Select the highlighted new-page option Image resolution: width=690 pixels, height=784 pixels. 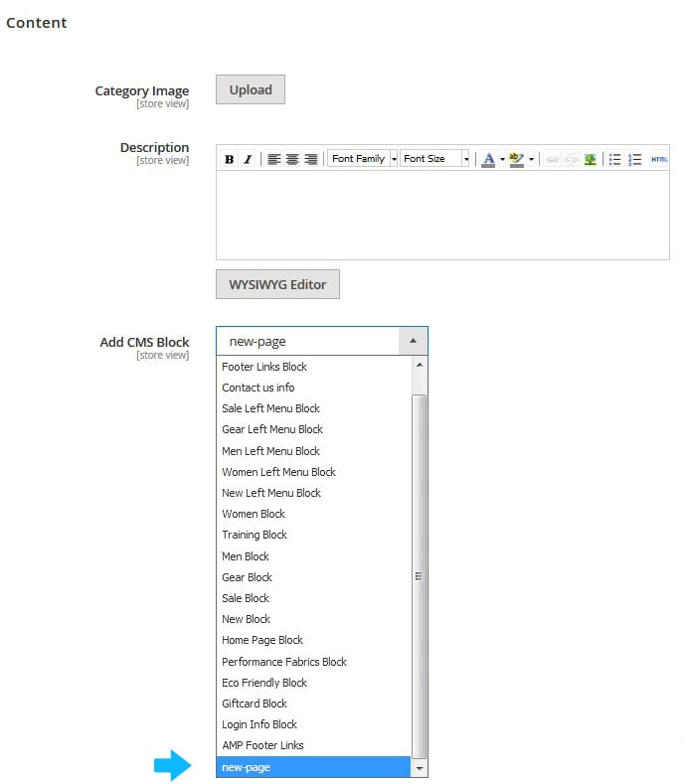click(x=314, y=767)
